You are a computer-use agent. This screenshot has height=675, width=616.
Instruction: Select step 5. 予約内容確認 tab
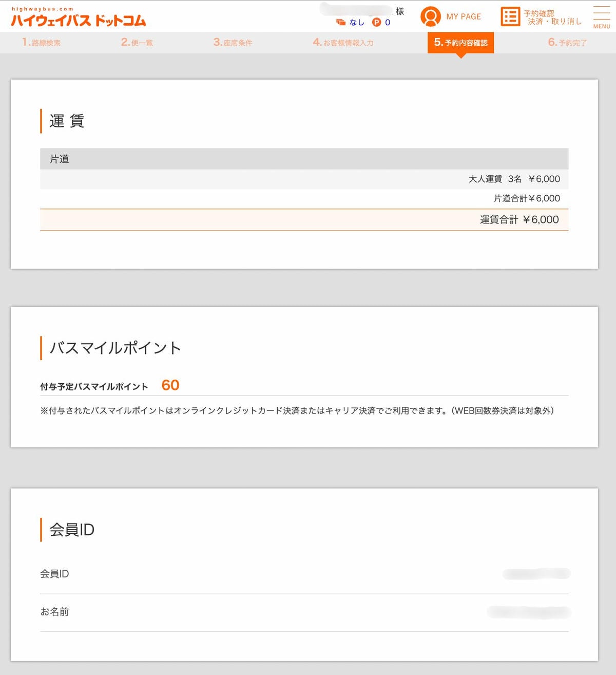pyautogui.click(x=460, y=43)
